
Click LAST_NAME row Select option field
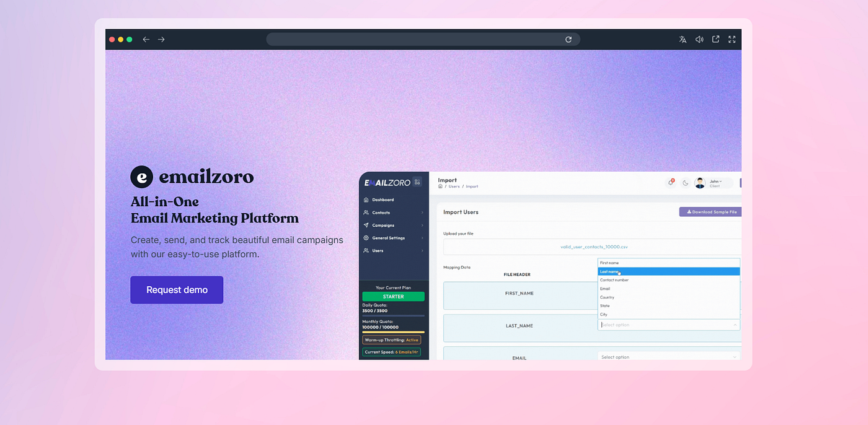[668, 325]
